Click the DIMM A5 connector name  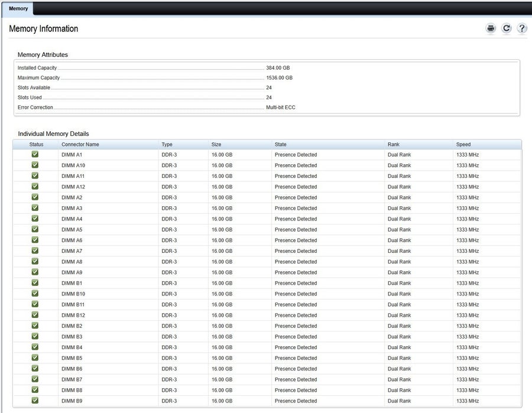click(72, 230)
